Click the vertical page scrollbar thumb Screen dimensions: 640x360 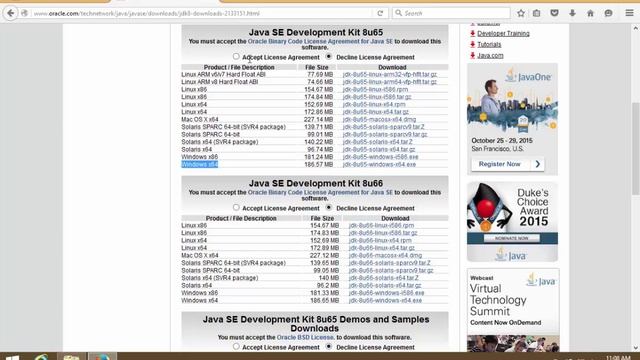[635, 149]
